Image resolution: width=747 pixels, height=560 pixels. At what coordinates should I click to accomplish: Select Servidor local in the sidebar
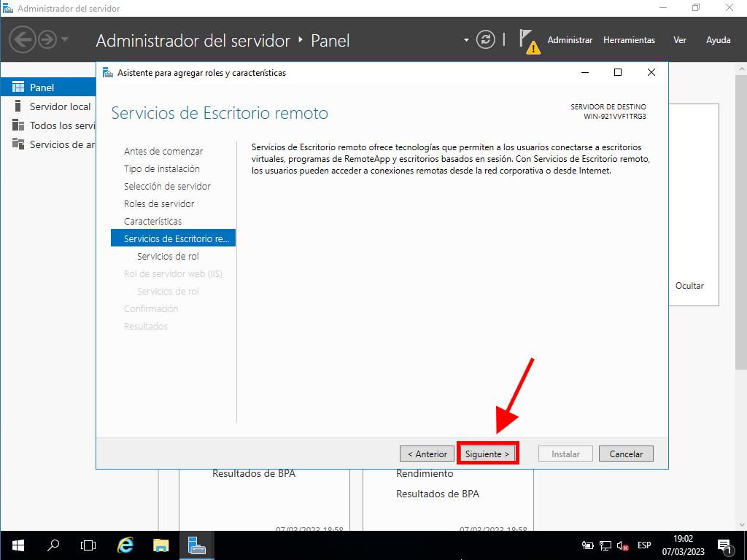[60, 106]
